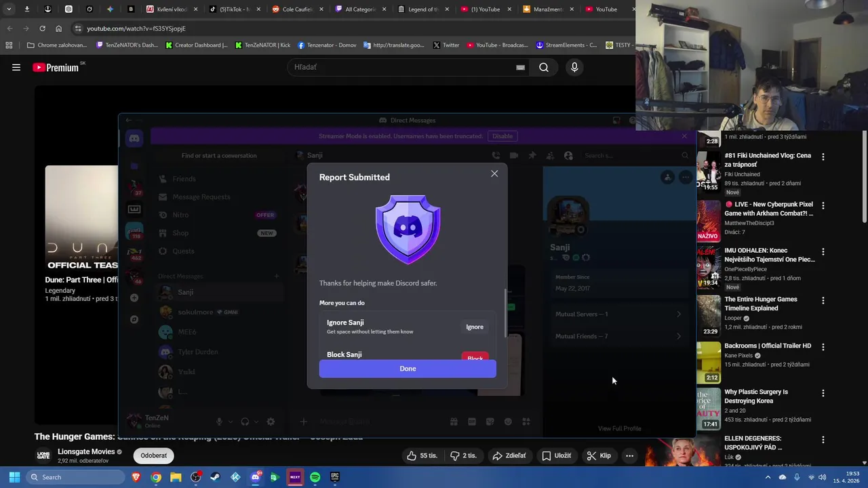
Task: Open options for Cyberpunk Pixel Game live
Action: click(823, 205)
